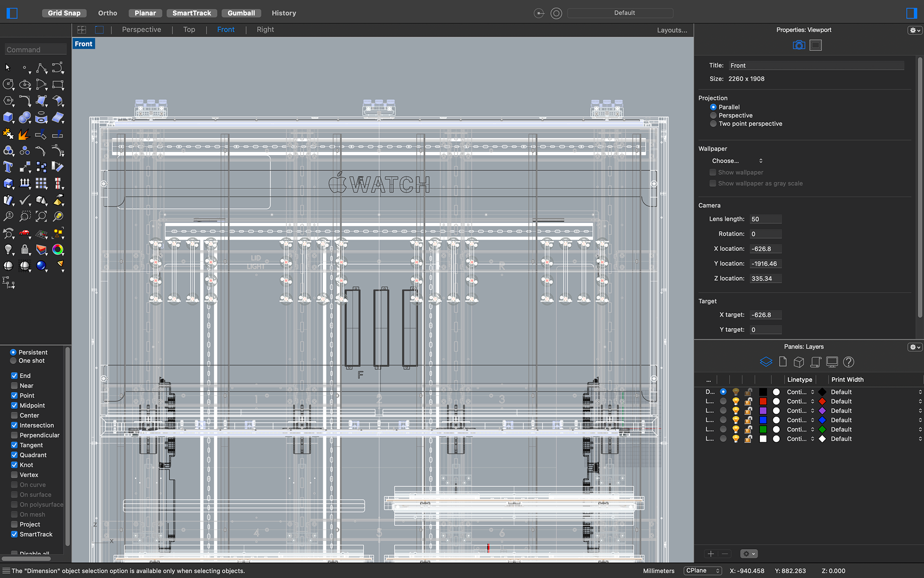Screen dimensions: 924x578
Task: Open the Default display mode selector
Action: coord(620,13)
